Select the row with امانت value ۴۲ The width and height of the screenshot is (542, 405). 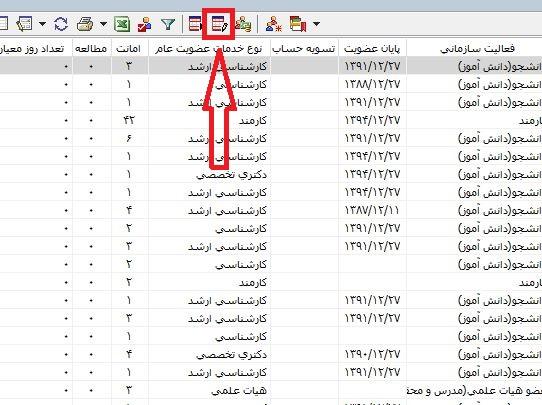[x=271, y=120]
